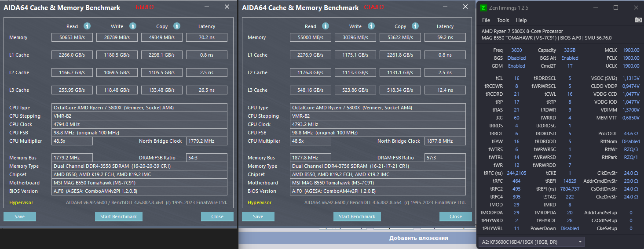Click L1 Cache Read 2266.0 GB/s in left window
644x249 pixels.
72,55
